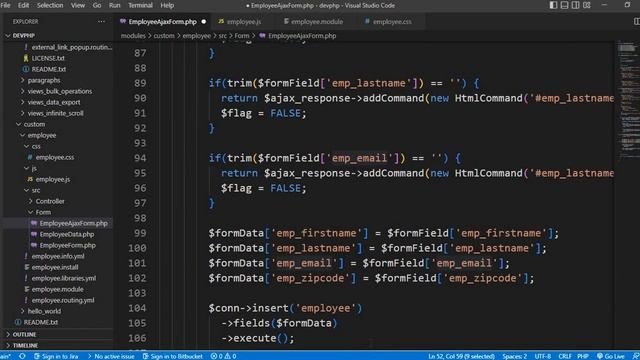640x360 pixels.
Task: Open the Edit menu
Action: tap(23, 5)
